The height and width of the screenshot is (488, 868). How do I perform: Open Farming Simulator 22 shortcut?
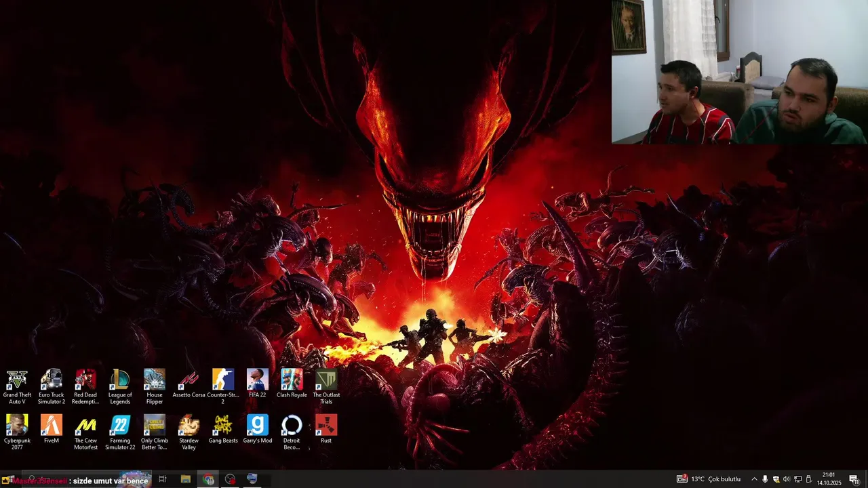click(x=120, y=432)
